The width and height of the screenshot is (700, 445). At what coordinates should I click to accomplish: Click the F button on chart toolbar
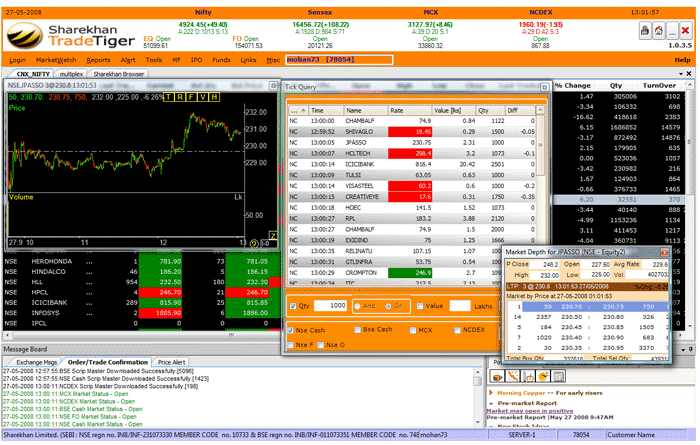coord(192,97)
